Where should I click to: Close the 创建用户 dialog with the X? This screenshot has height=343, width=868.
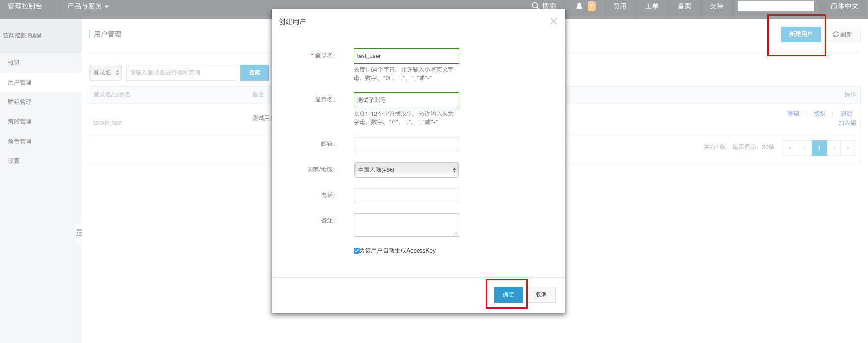[553, 21]
